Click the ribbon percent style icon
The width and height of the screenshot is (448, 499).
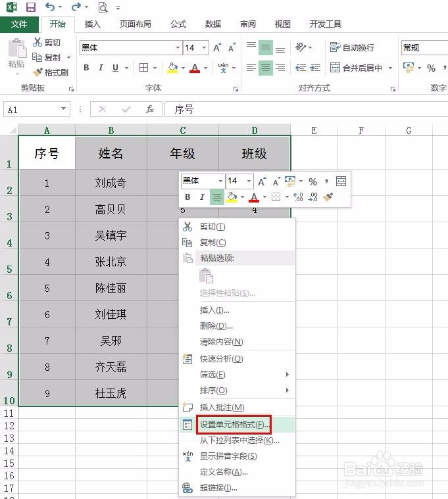coord(431,68)
